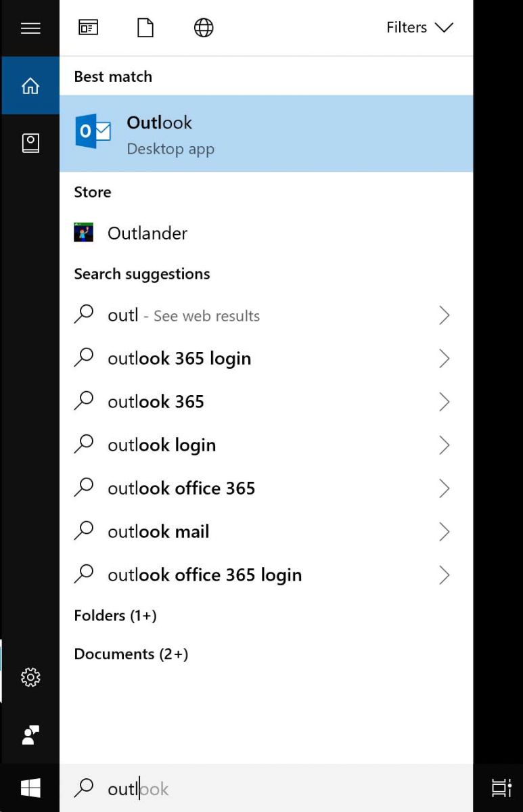Image resolution: width=523 pixels, height=812 pixels.
Task: Select the 'outlook 365' suggestion text
Action: [x=156, y=402]
